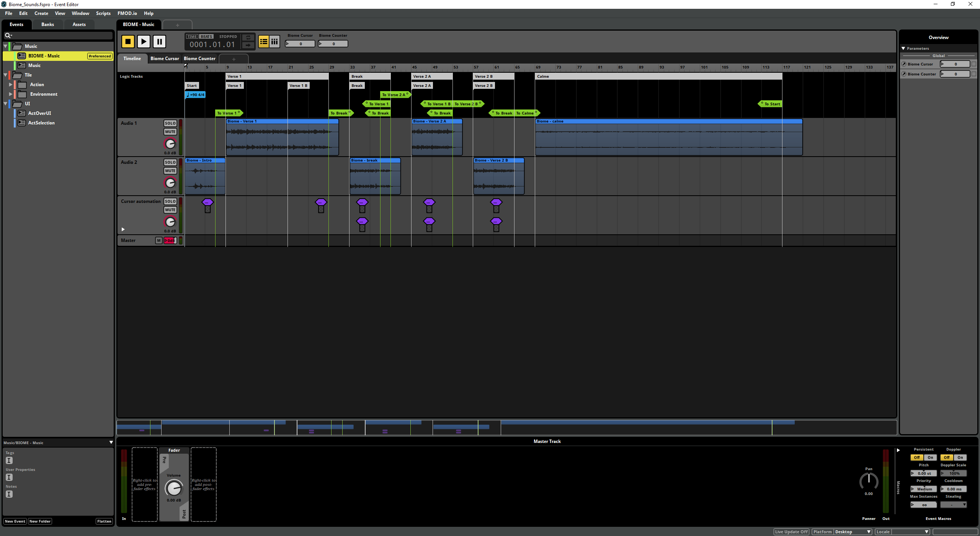Image resolution: width=980 pixels, height=536 pixels.
Task: Click the search magnifier in Events browser
Action: coord(8,36)
